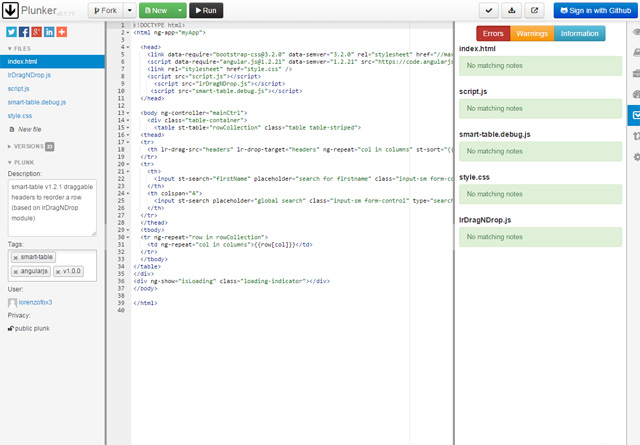This screenshot has width=640, height=445.
Task: Open the palette icon panel in right sidebar
Action: pyautogui.click(x=636, y=94)
